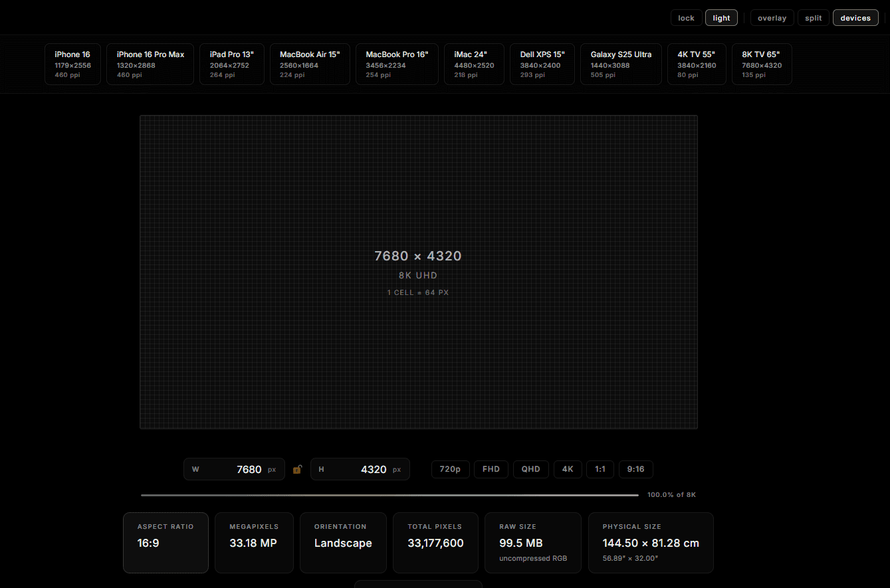
Task: Enable the lock option in the header
Action: (686, 17)
